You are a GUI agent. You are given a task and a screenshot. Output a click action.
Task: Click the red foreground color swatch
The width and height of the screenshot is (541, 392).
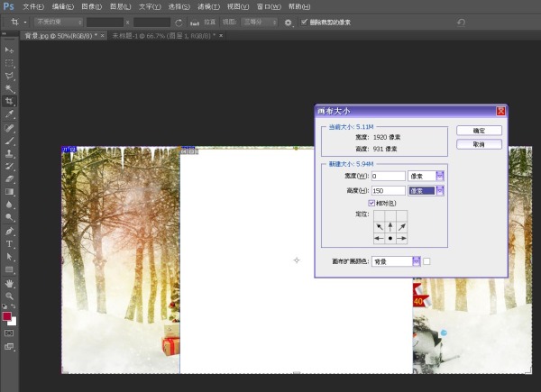click(7, 316)
